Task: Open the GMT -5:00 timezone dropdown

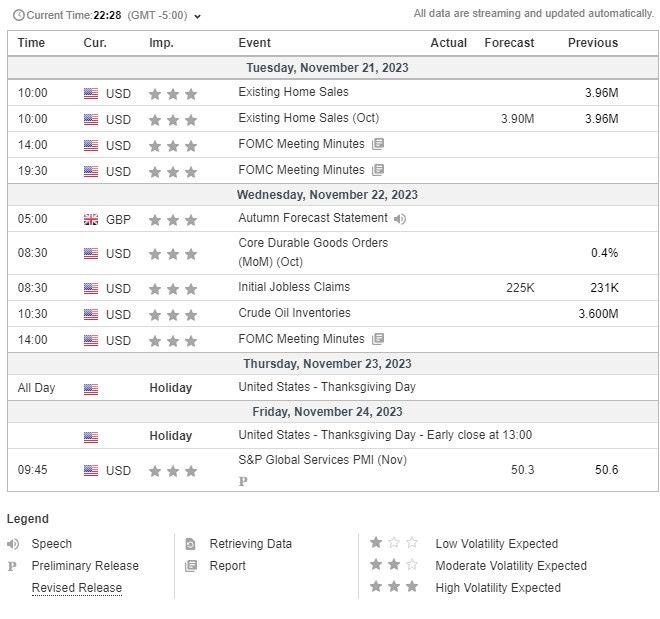Action: [x=197, y=16]
